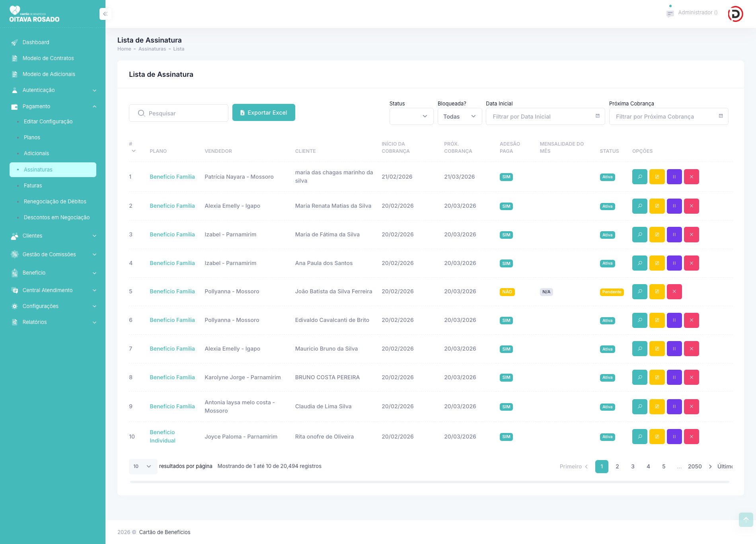Click calendar icon in Data Inicial filter
756x544 pixels.
[x=597, y=116]
